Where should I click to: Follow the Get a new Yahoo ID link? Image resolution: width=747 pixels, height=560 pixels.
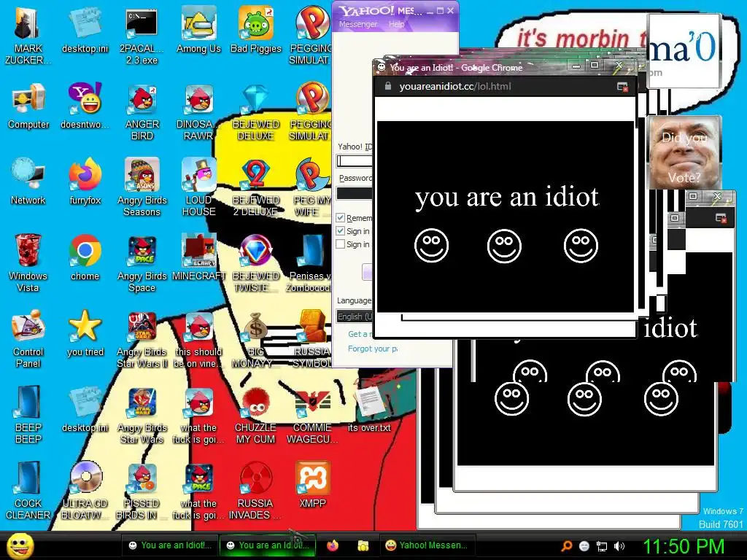tap(360, 334)
